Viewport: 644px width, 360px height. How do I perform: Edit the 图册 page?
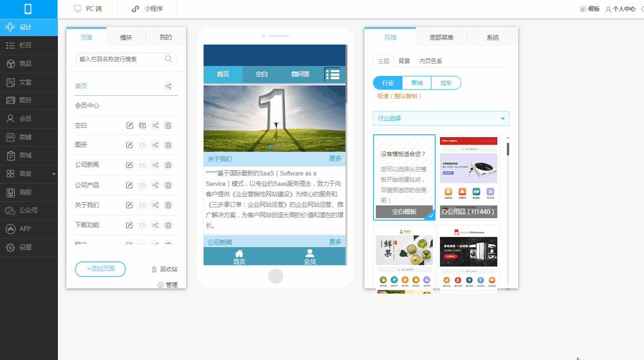click(x=129, y=145)
